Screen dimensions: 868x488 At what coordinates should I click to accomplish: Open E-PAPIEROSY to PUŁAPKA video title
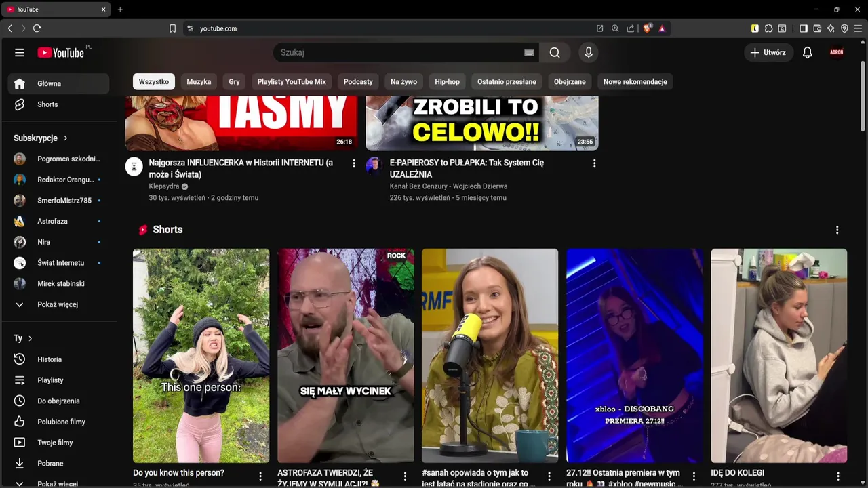(x=467, y=169)
